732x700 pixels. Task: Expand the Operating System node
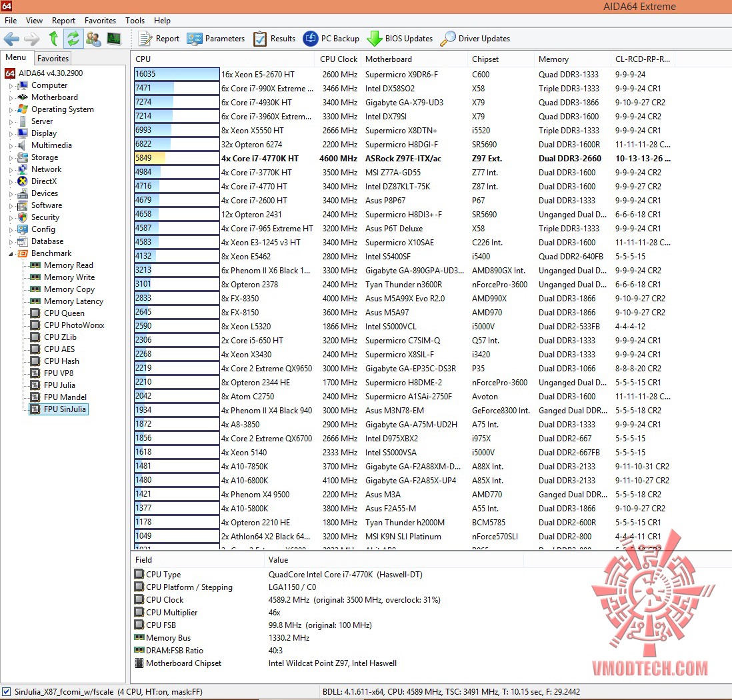point(11,110)
